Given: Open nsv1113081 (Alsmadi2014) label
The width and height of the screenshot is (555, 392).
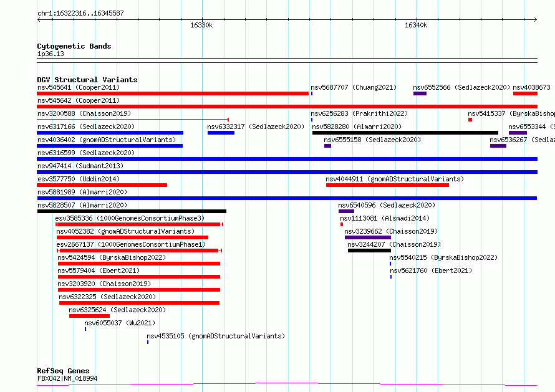Looking at the screenshot, I should [x=385, y=218].
